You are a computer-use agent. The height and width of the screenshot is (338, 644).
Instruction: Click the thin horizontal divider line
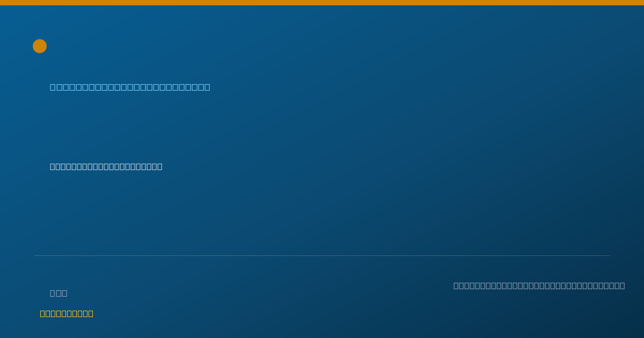[322, 255]
